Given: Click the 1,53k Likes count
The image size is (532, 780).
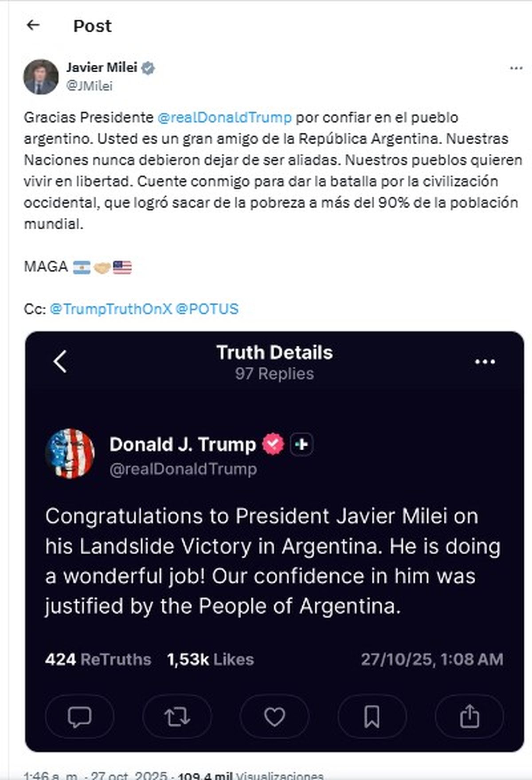Looking at the screenshot, I should coord(210,659).
